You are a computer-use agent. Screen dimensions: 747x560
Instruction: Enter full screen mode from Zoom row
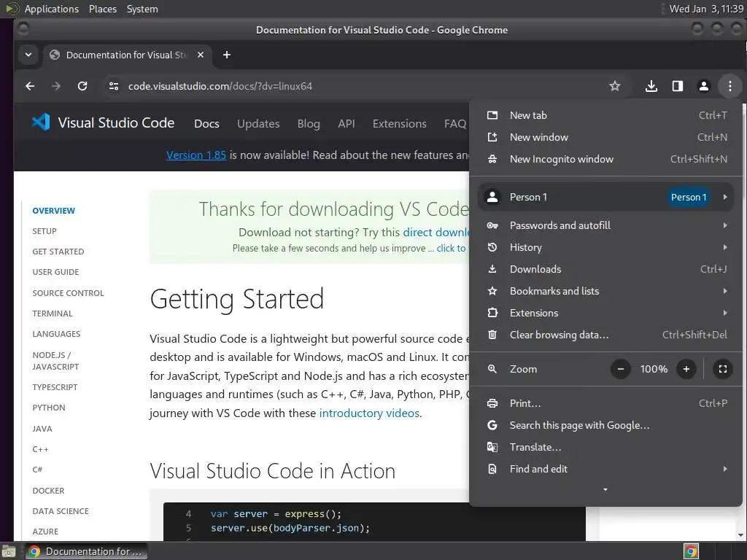[x=723, y=369]
